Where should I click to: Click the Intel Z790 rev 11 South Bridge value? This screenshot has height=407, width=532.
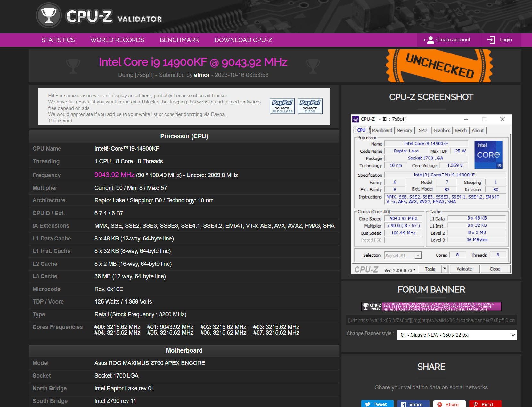(x=115, y=401)
